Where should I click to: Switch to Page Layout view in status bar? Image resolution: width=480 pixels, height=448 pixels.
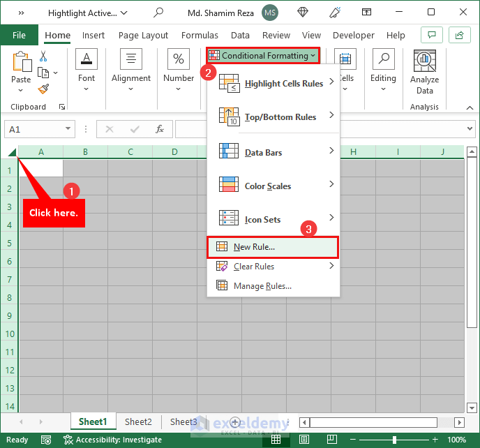(304, 440)
